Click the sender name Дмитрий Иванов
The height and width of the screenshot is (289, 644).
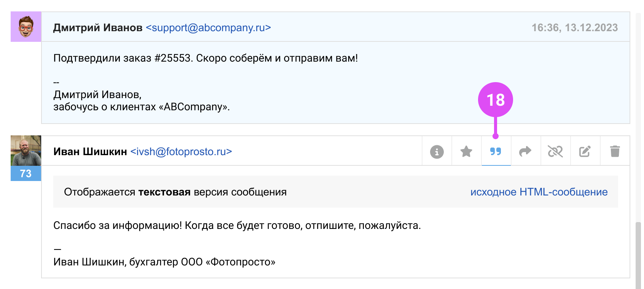[98, 28]
